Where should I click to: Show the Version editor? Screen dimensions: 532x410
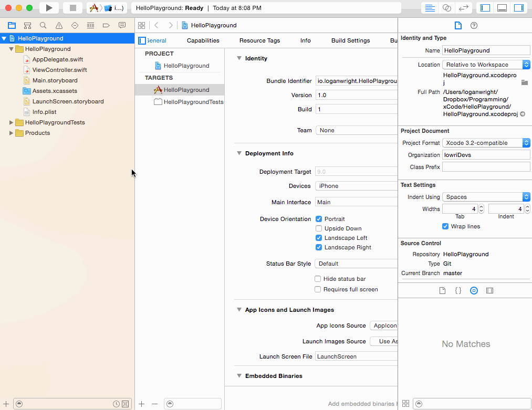tap(463, 8)
